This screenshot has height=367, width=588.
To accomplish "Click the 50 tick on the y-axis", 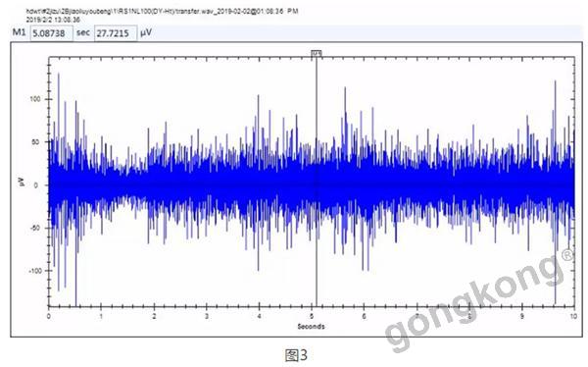I will tap(36, 142).
